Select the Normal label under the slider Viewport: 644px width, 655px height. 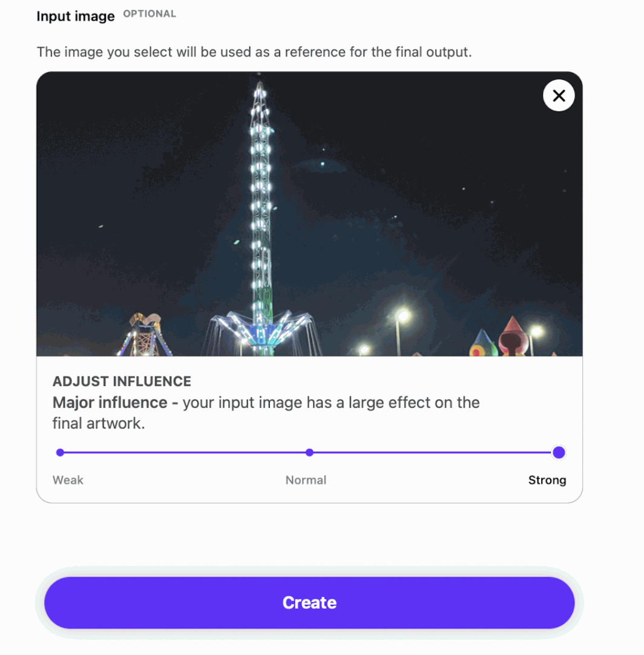point(306,480)
